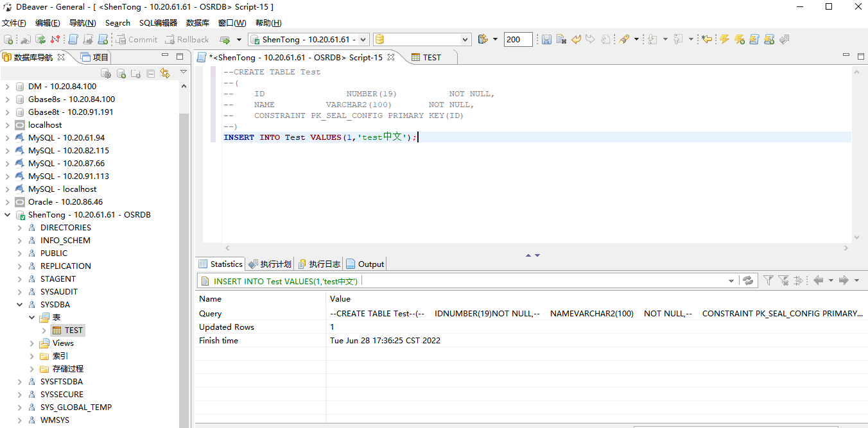Open SQL editor script icon in toolbar
Viewport: 868px width, 428px height.
pyautogui.click(x=73, y=39)
